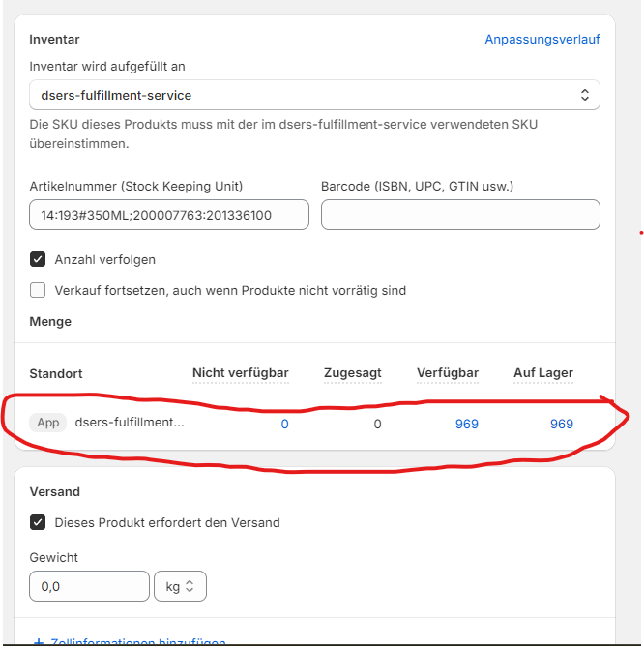Screen dimensions: 644x646
Task: Enable Verkauf fortsetzen when out of stock
Action: [x=39, y=290]
